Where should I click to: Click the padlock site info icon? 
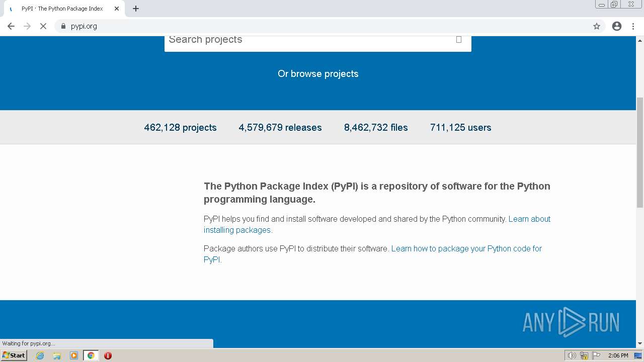click(x=63, y=26)
